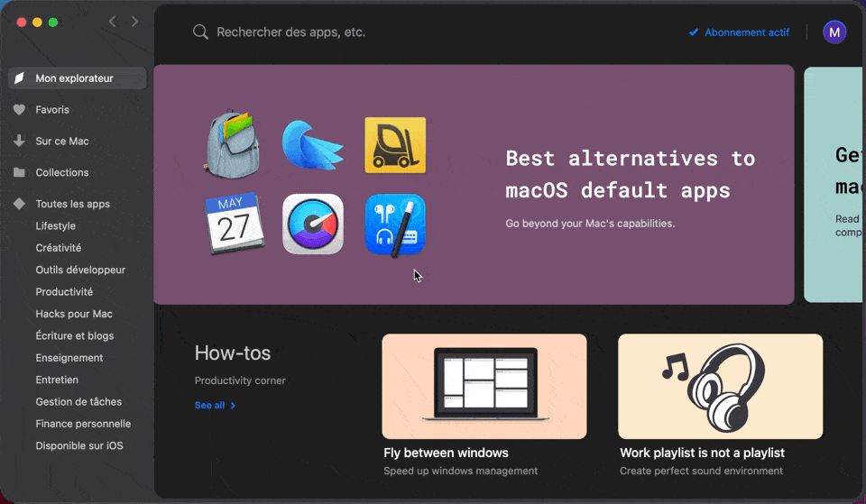The height and width of the screenshot is (504, 866).
Task: Click 'Speed up windows management' text
Action: click(x=461, y=471)
